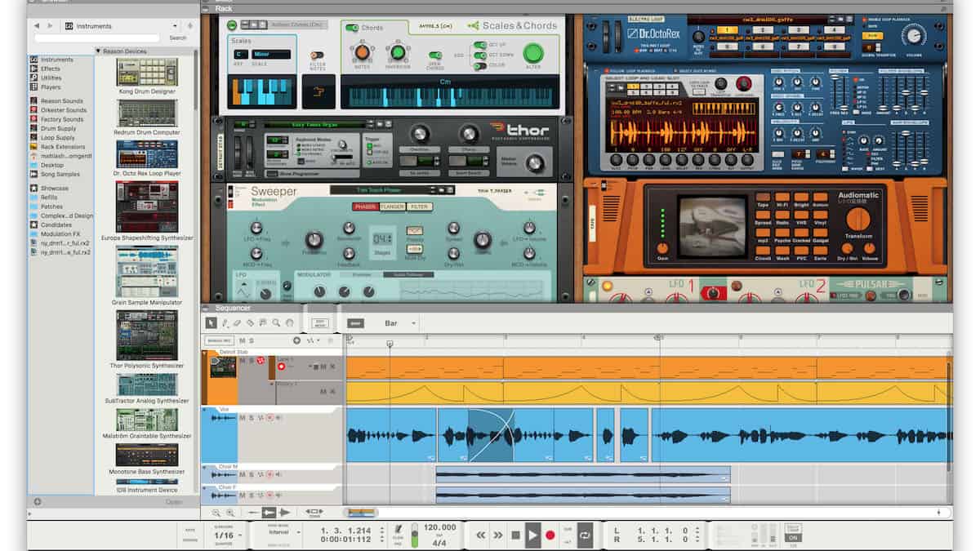
Task: Click the red transport Record button
Action: pyautogui.click(x=550, y=535)
